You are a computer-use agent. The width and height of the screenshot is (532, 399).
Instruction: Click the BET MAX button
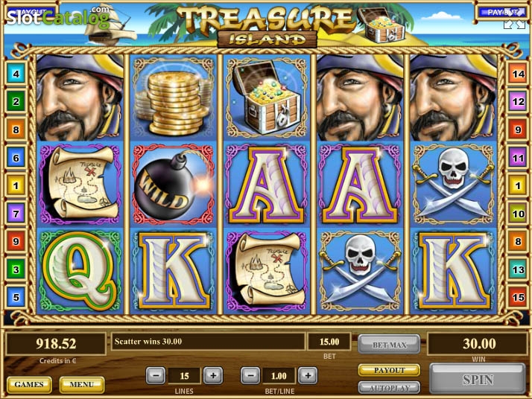pos(389,345)
